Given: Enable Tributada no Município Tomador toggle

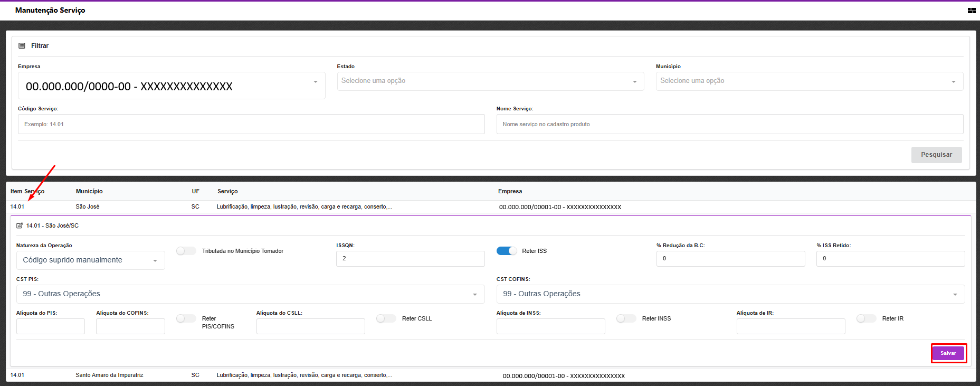Looking at the screenshot, I should pos(186,251).
